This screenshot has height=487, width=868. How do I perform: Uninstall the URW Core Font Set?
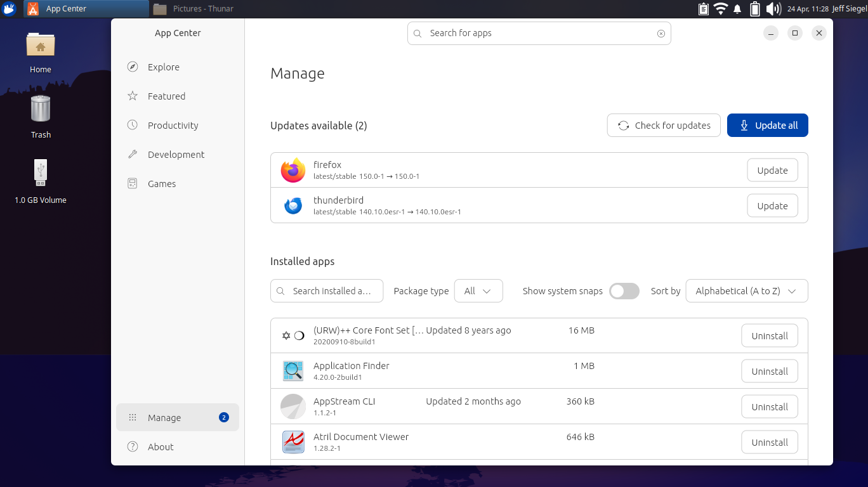[x=770, y=336]
